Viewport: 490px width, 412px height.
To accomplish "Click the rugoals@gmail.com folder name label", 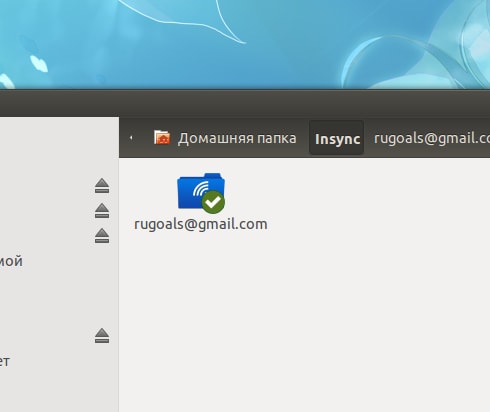I will click(201, 224).
